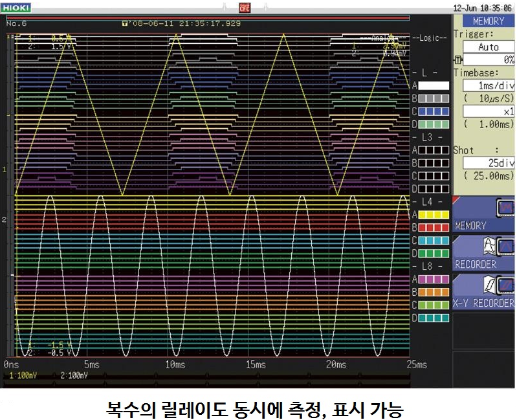Click the MEMORY mode waveform icon
517x420 pixels.
(x=505, y=208)
